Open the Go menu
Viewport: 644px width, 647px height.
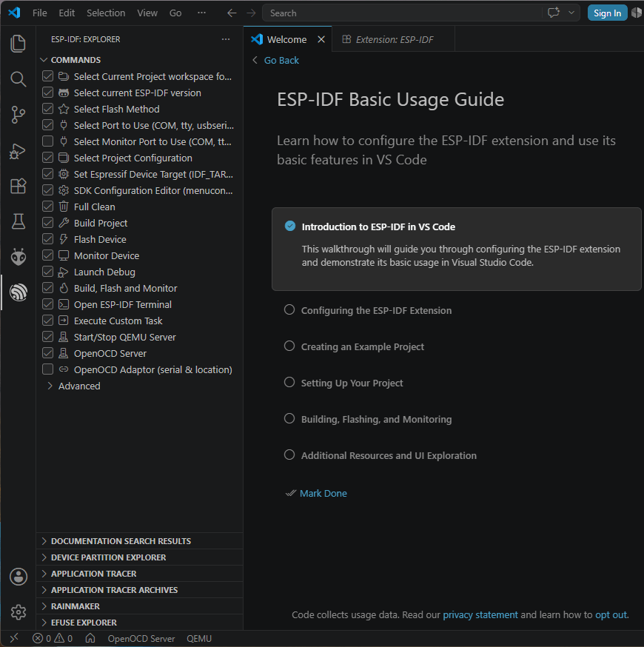click(175, 13)
